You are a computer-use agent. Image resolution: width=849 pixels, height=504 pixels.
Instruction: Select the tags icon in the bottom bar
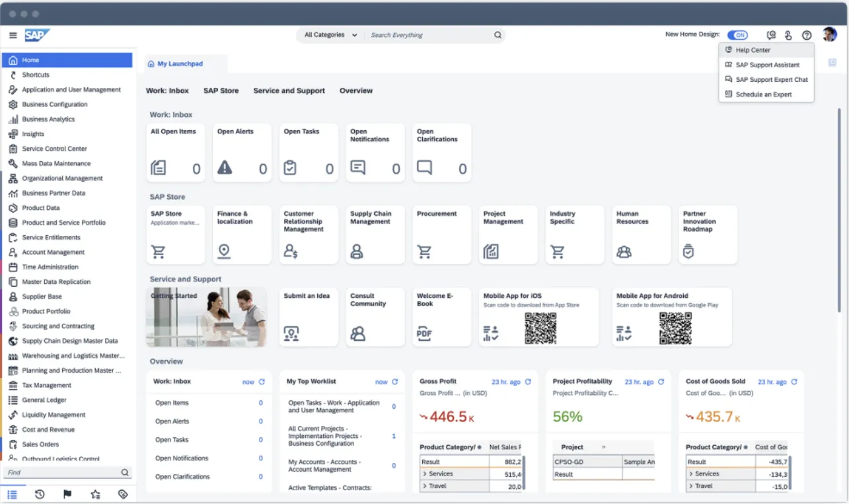pyautogui.click(x=122, y=493)
